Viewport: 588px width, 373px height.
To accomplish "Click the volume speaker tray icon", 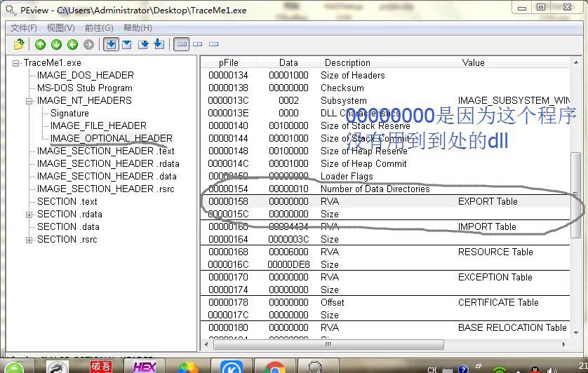I will coord(552,370).
